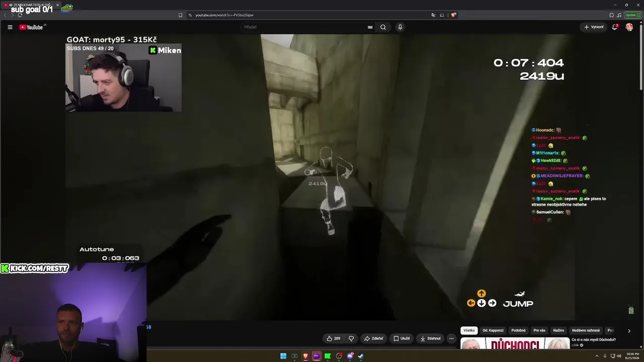Open the browser extensions puzzle icon
The width and height of the screenshot is (644, 362).
pos(611,15)
